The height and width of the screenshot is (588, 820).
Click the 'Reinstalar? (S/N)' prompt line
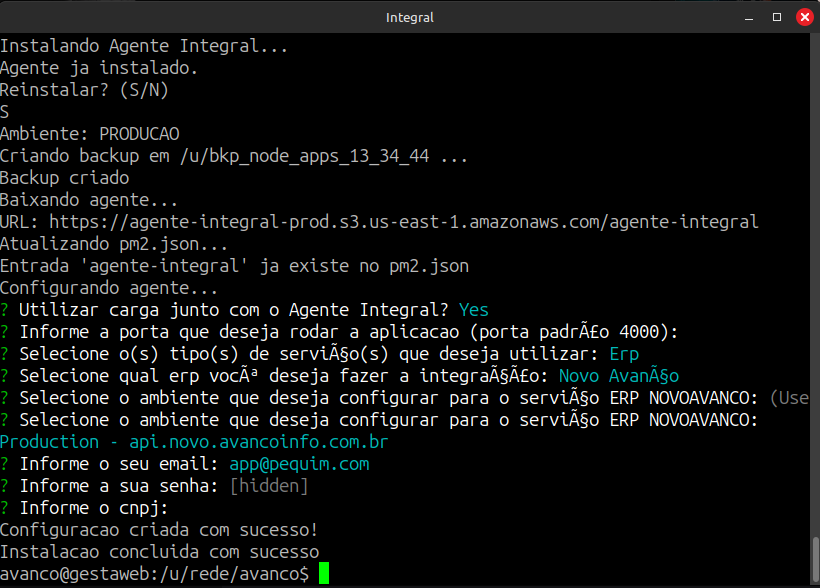click(x=84, y=90)
